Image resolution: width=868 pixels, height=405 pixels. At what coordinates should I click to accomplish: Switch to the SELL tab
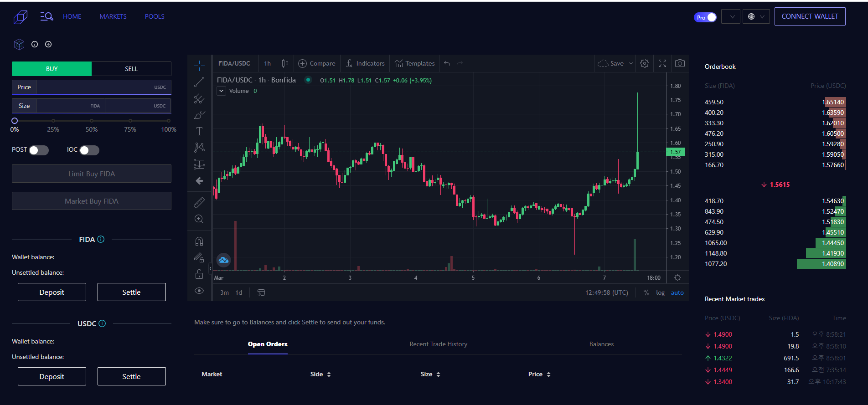(x=131, y=69)
